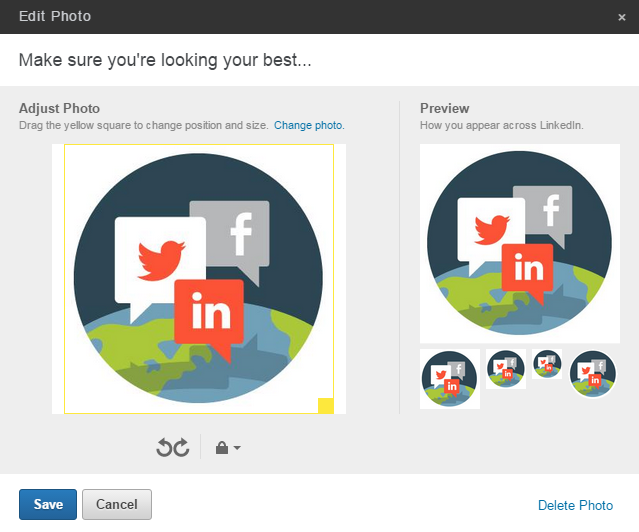Select the smallest square preview thumbnail

click(x=547, y=364)
